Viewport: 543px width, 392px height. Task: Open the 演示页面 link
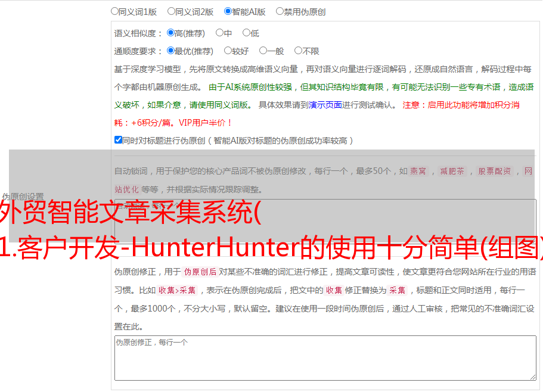325,105
